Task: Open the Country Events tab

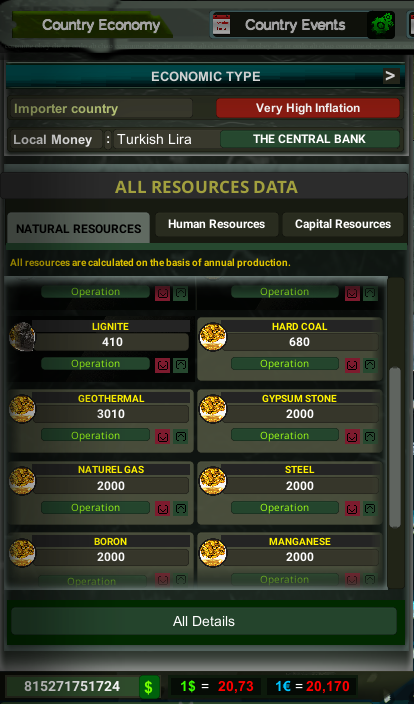Action: coord(295,25)
